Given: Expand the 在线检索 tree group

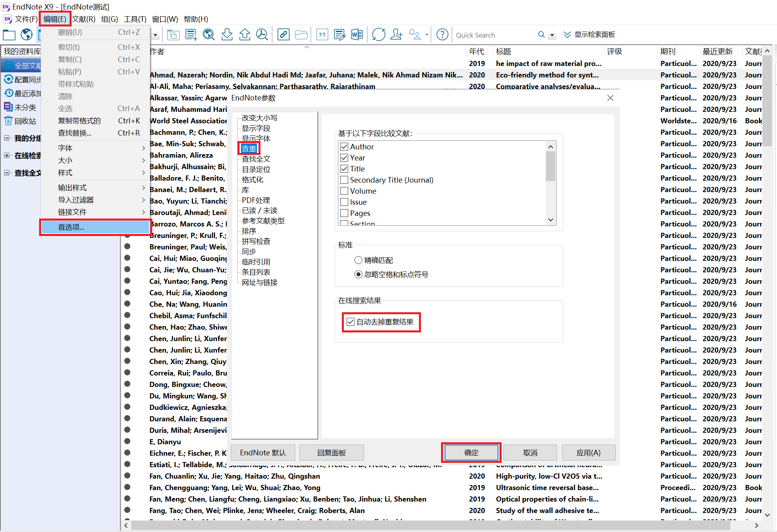Looking at the screenshot, I should (7, 155).
